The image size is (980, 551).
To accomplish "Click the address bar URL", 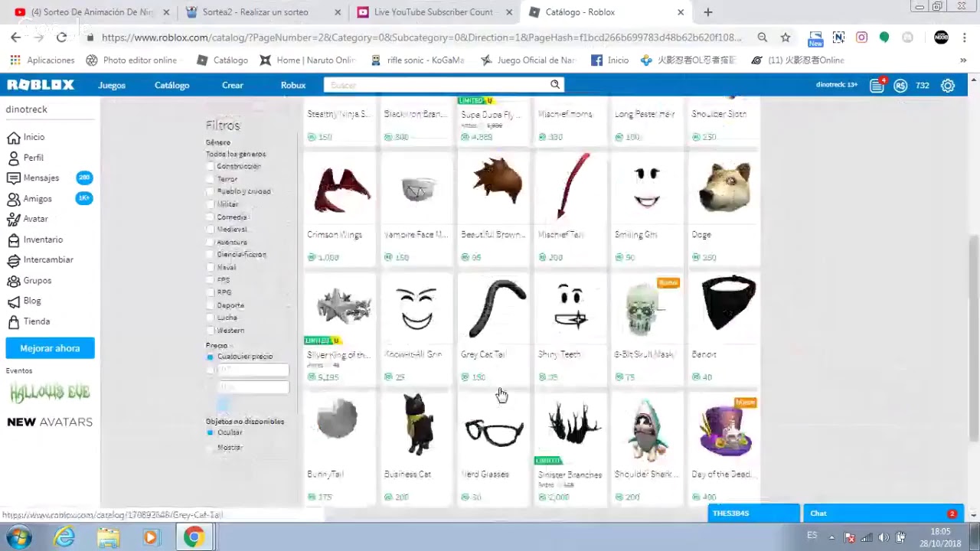I will [x=421, y=37].
